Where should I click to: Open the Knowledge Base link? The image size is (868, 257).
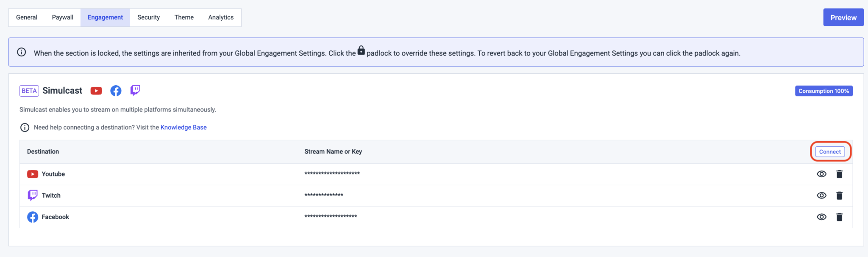[x=183, y=127]
